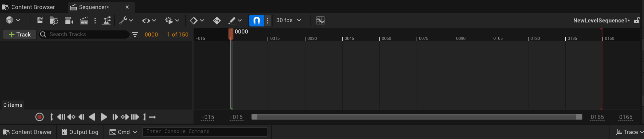Click the key-all diamond key icon
The height and width of the screenshot is (139, 644).
click(x=217, y=20)
